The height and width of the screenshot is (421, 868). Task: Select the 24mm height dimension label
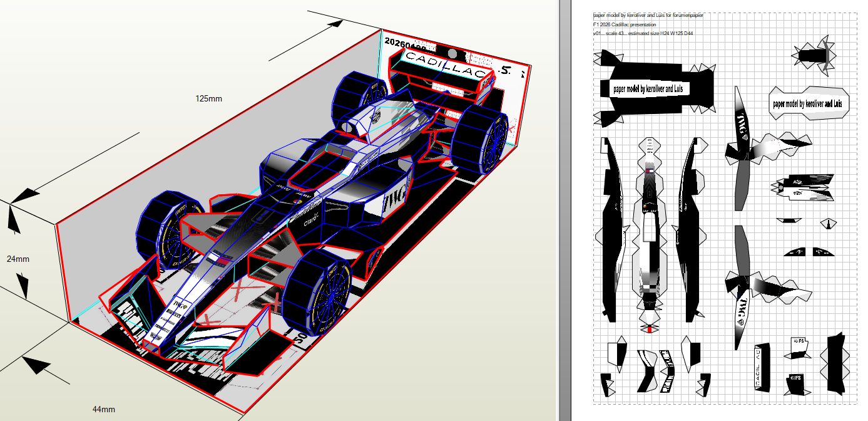coord(18,259)
